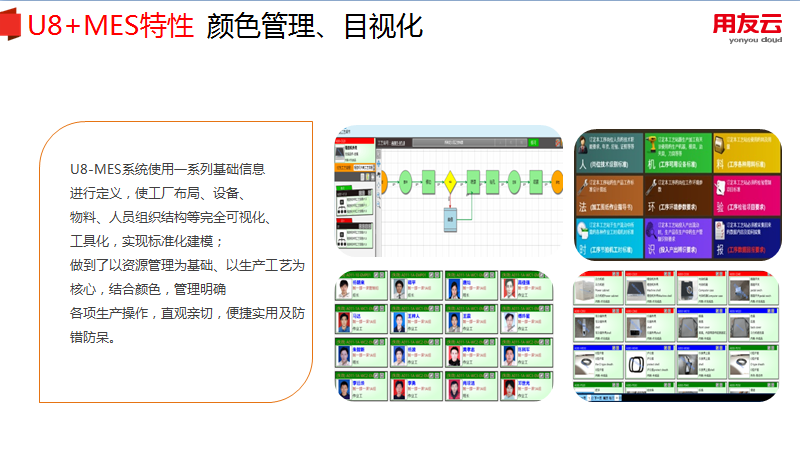Open the Computer case material card
The image size is (800, 450).
pyautogui.click(x=702, y=288)
